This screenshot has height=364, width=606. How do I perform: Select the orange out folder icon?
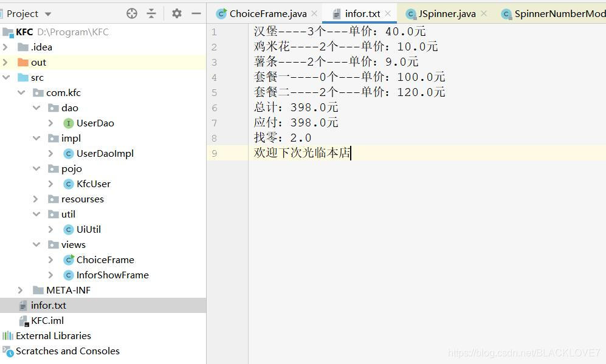tap(23, 62)
